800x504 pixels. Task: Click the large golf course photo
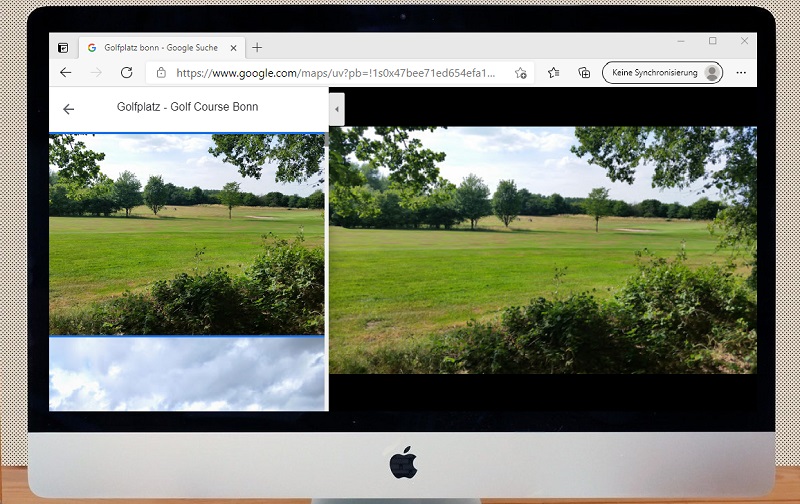[543, 250]
